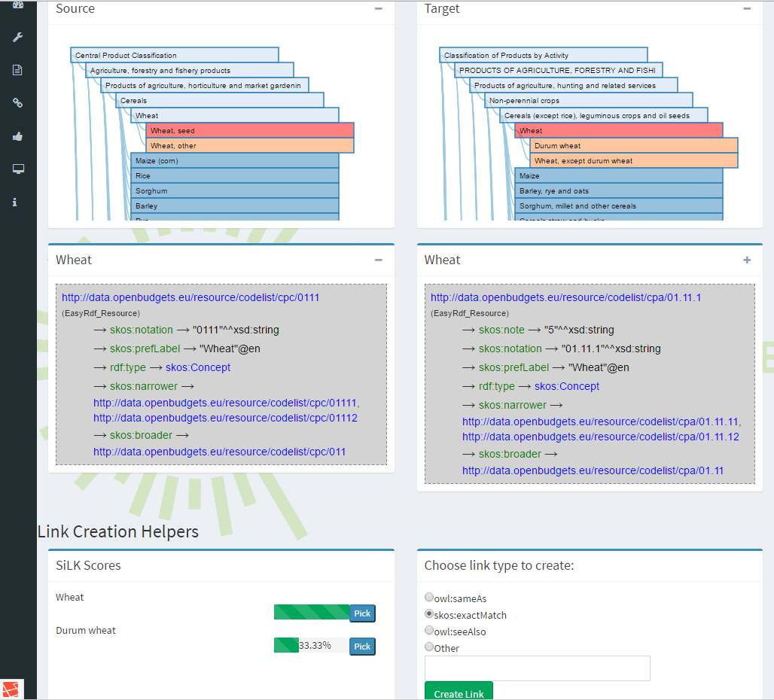Select the owl:sameAs link type
Image resolution: width=774 pixels, height=700 pixels.
coord(429,597)
